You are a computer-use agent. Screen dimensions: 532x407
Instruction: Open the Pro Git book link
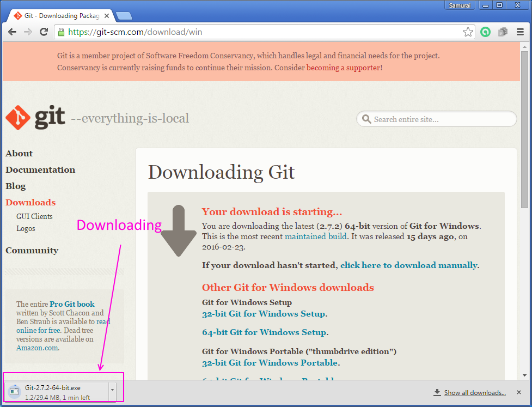72,304
